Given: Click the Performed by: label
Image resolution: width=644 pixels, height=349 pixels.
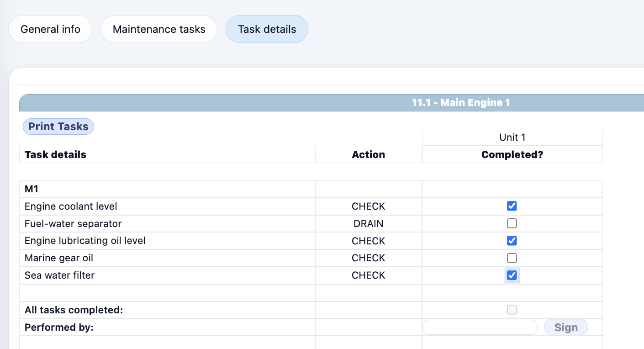Looking at the screenshot, I should [59, 328].
